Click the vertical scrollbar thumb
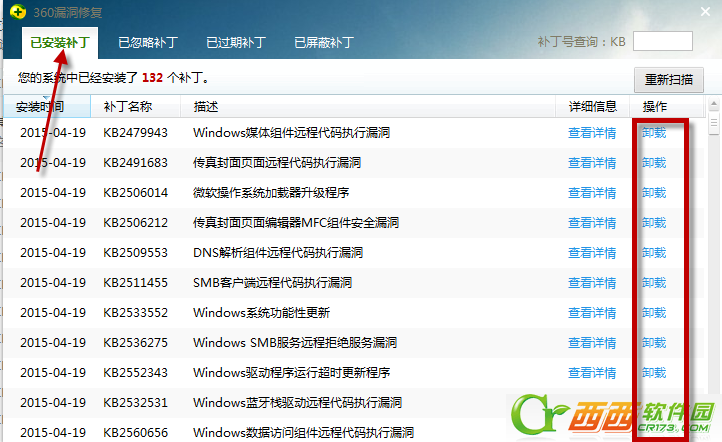Screen dimensions: 722x442 pyautogui.click(x=714, y=122)
